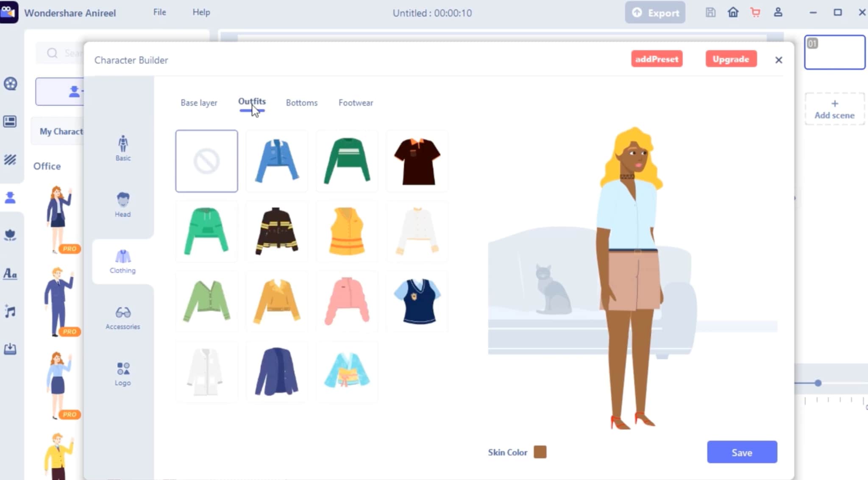Open the music audio panel in sidebar
The image size is (868, 480).
10,312
